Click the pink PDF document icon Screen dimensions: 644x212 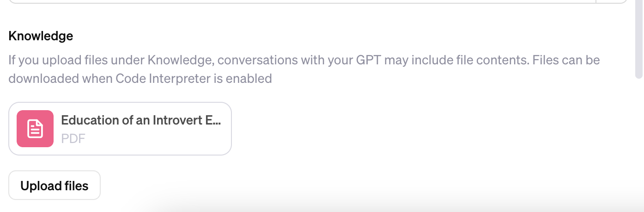[x=35, y=129]
